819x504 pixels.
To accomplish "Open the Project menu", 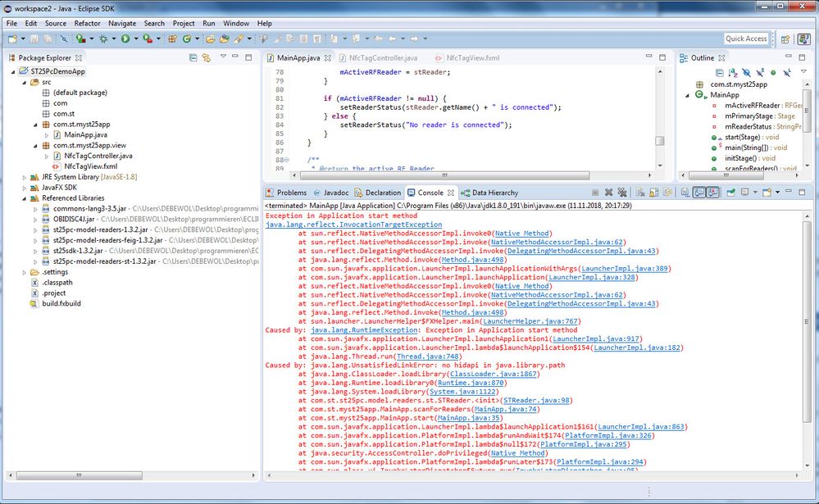I will pos(184,24).
